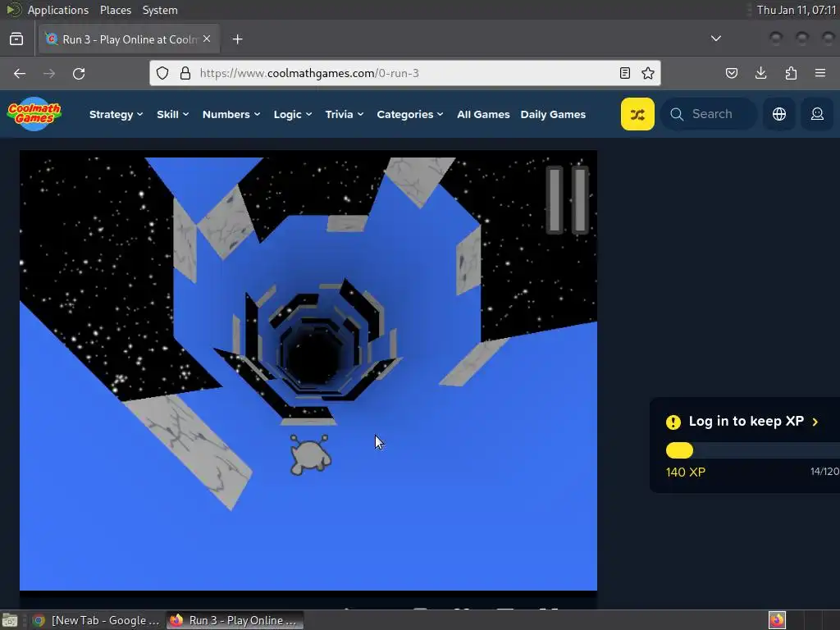This screenshot has width=840, height=630.
Task: Reload the current page
Action: click(79, 73)
